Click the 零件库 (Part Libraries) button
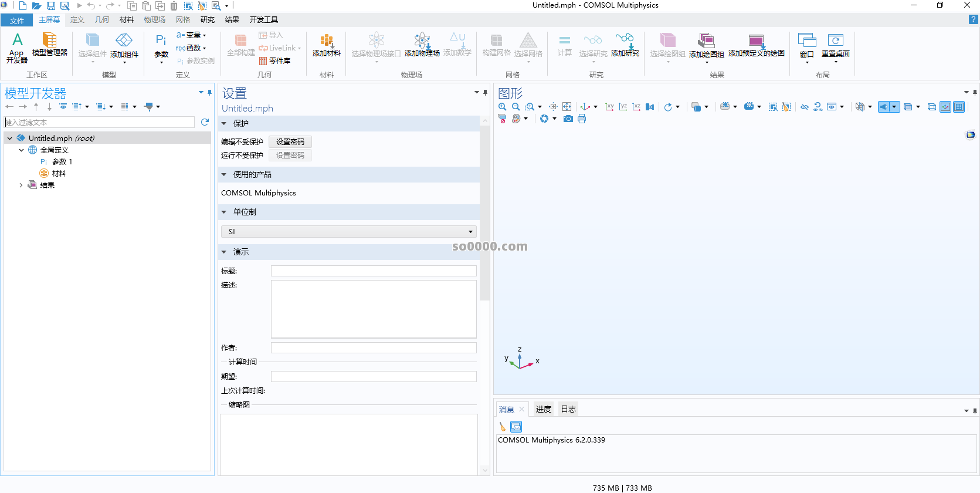Image resolution: width=980 pixels, height=493 pixels. 275,61
